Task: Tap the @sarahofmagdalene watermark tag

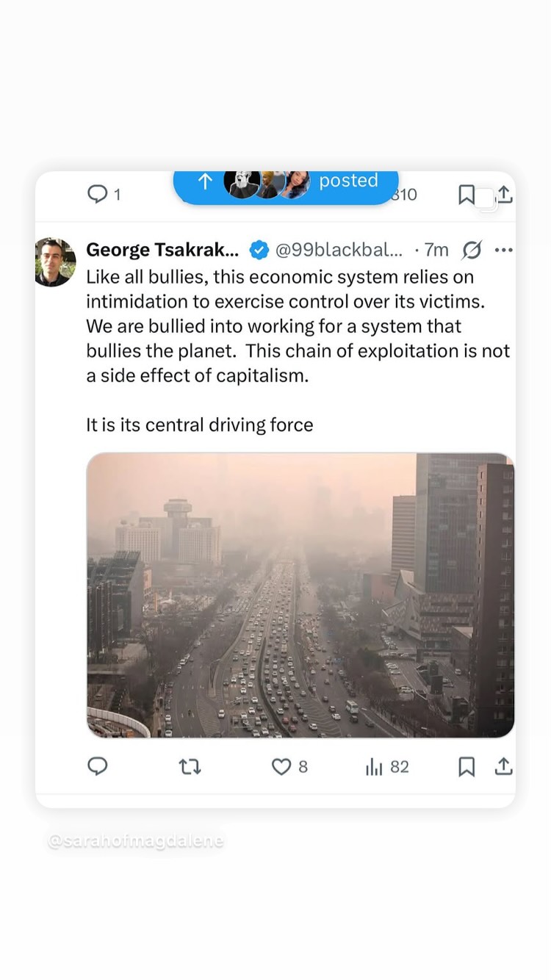Action: tap(136, 841)
